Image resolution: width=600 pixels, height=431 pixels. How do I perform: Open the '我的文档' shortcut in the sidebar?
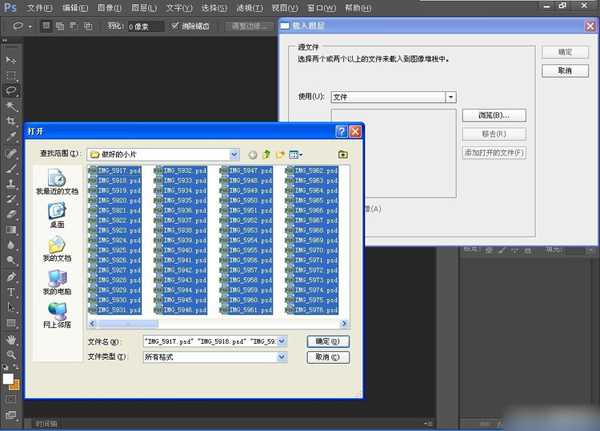[x=56, y=248]
